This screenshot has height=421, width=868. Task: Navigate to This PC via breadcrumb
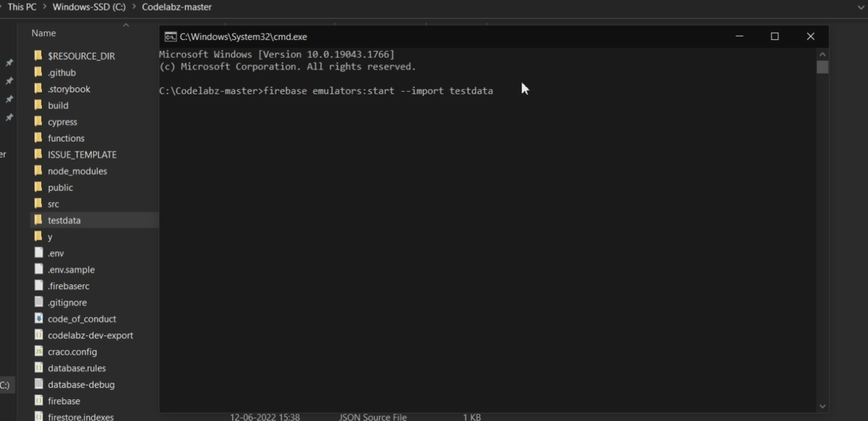[21, 7]
